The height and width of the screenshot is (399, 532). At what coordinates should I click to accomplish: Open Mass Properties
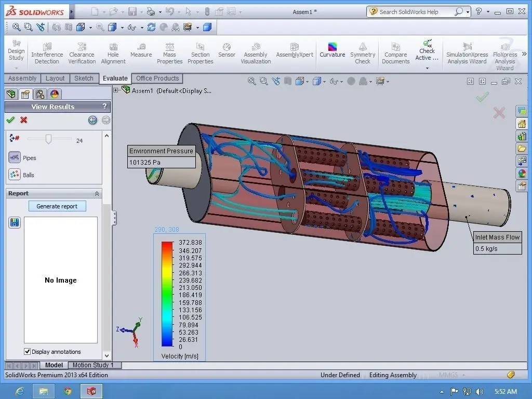[x=169, y=54]
